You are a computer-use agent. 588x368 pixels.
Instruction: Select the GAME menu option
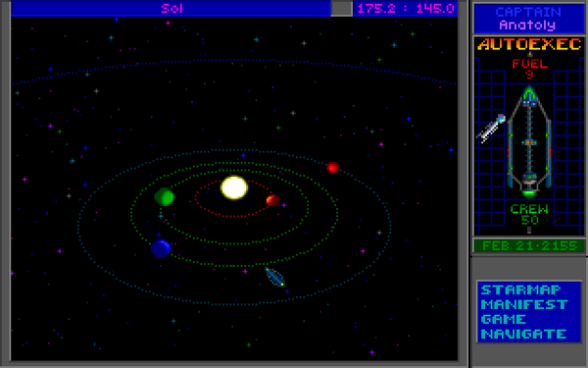coord(503,319)
